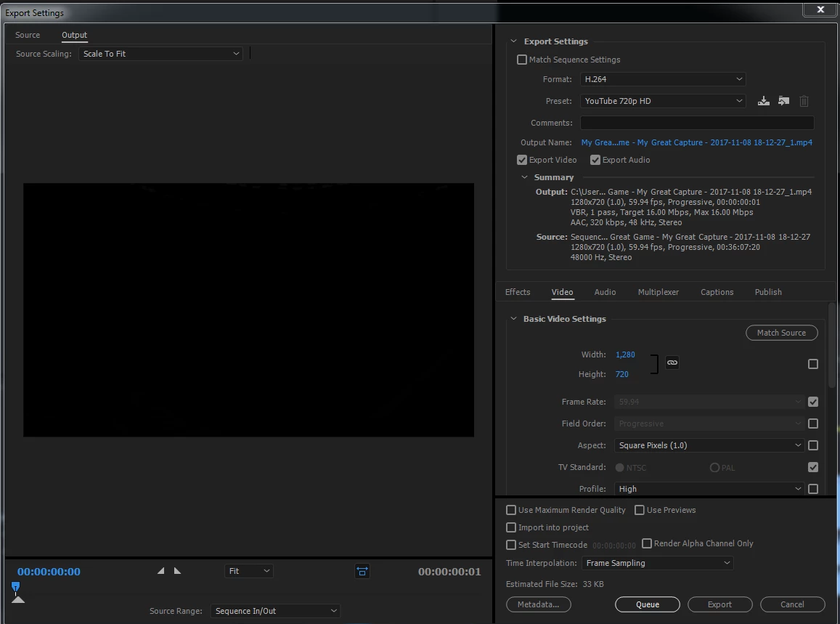Screen dimensions: 840x624
Task: Click the blue playhead on the timeline
Action: (15, 588)
